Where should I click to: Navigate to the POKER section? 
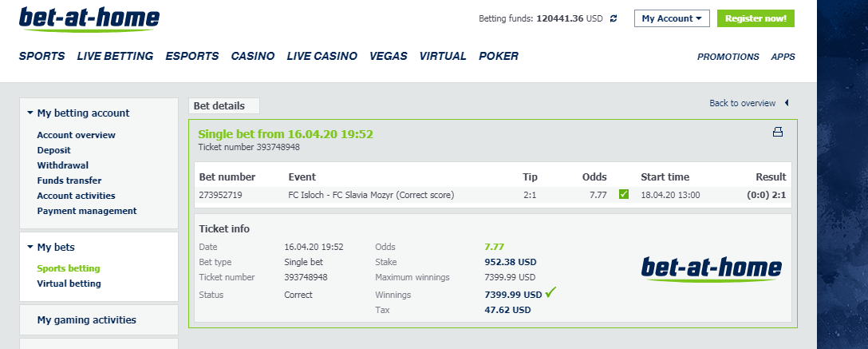coord(499,56)
